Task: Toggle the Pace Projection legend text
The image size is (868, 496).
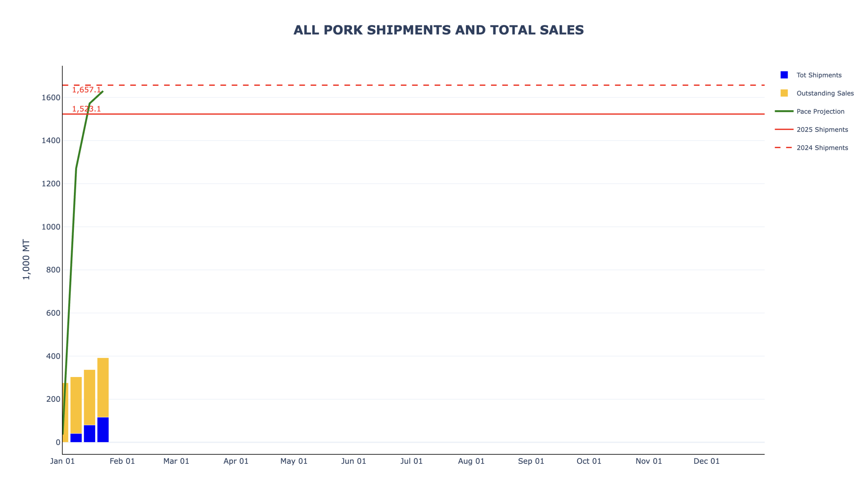Action: point(820,112)
